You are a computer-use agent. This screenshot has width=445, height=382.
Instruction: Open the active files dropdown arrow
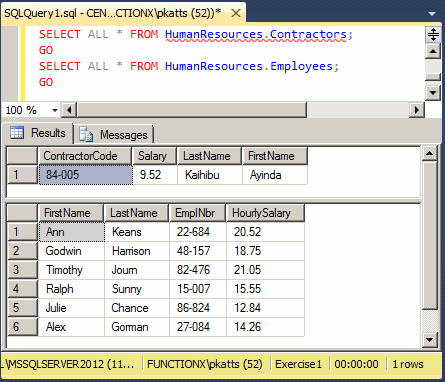coord(432,14)
